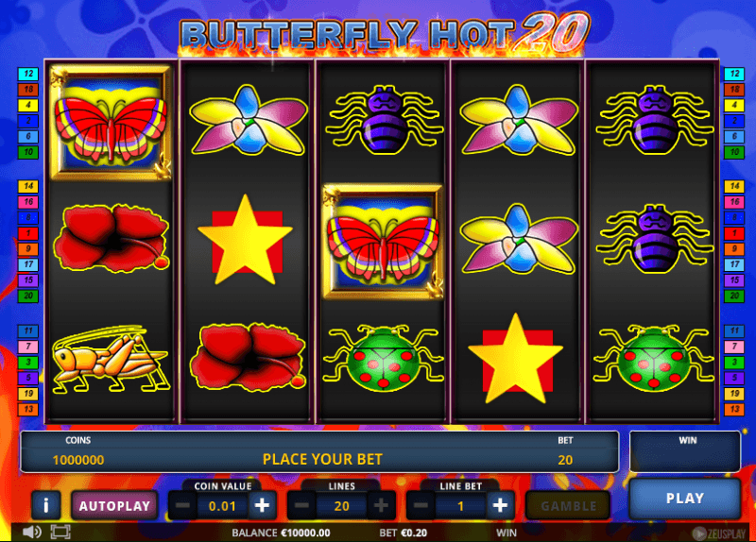This screenshot has height=542, width=756.
Task: Select payline 20 marker on left
Action: (x=28, y=296)
